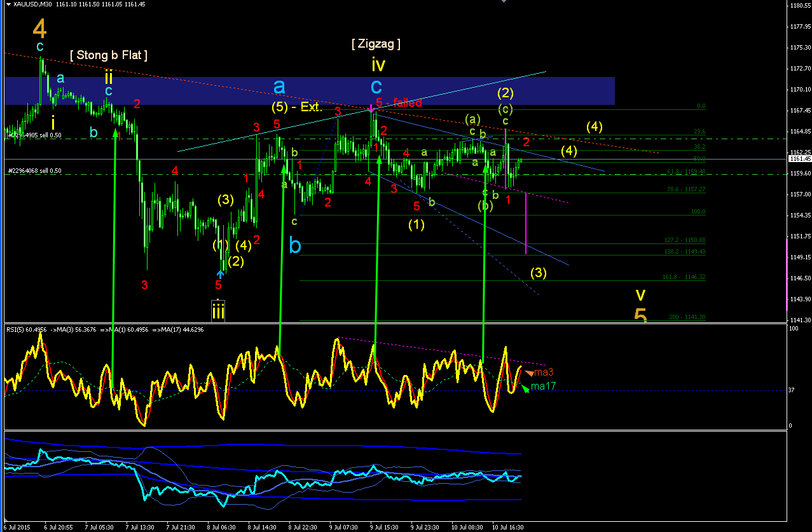Select the green arrow marker beside ma17
Viewport: 812px width, 532px height.
point(525,387)
